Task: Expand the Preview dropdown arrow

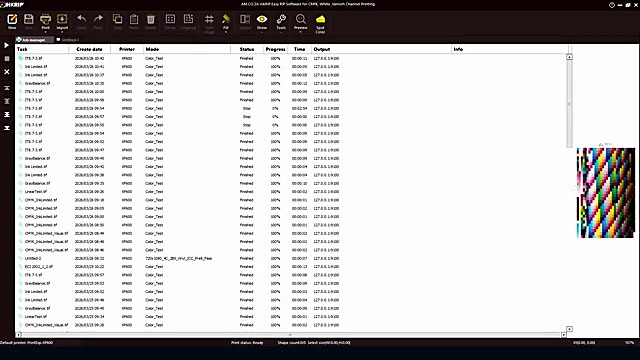Action: pyautogui.click(x=300, y=32)
